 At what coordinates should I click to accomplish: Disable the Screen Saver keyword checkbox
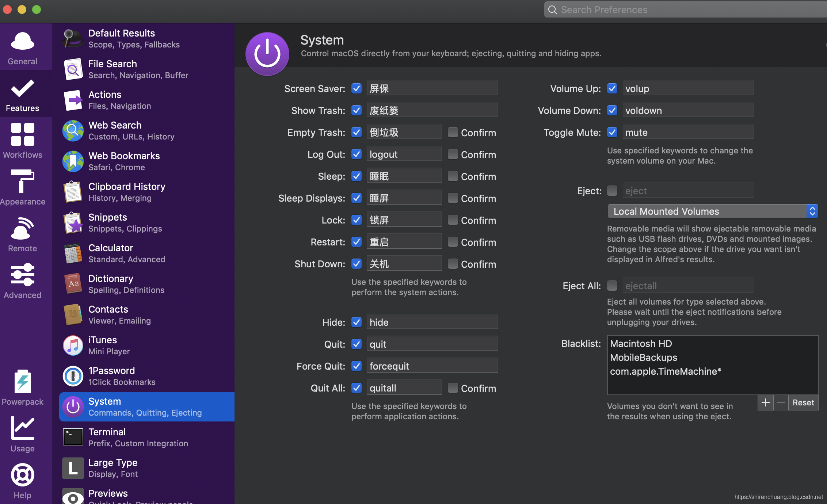[x=357, y=88]
